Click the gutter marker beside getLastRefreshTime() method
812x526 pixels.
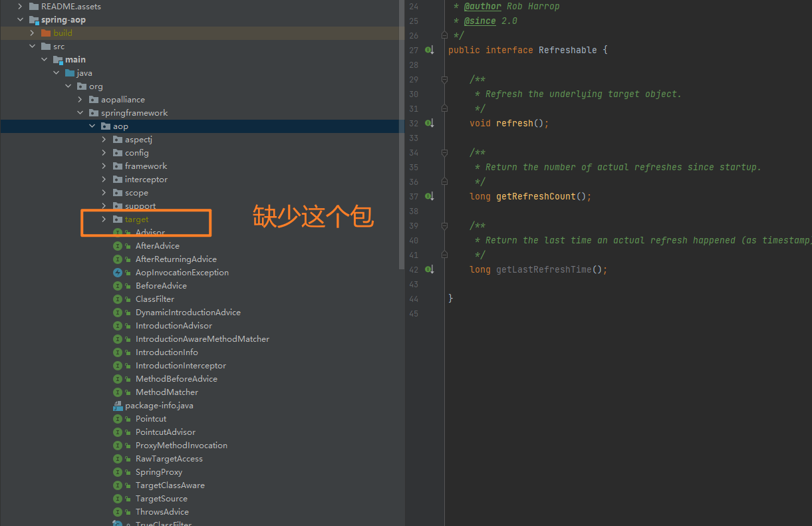coord(429,270)
